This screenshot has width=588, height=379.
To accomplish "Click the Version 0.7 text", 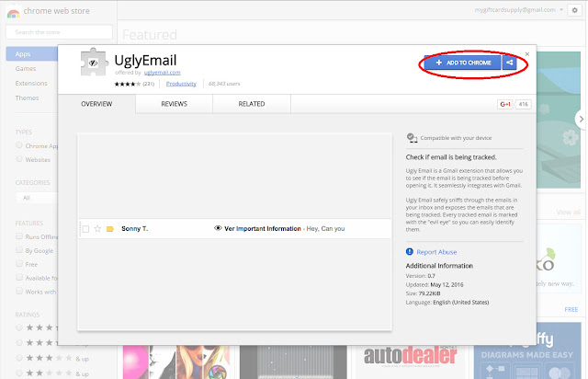I will (421, 276).
